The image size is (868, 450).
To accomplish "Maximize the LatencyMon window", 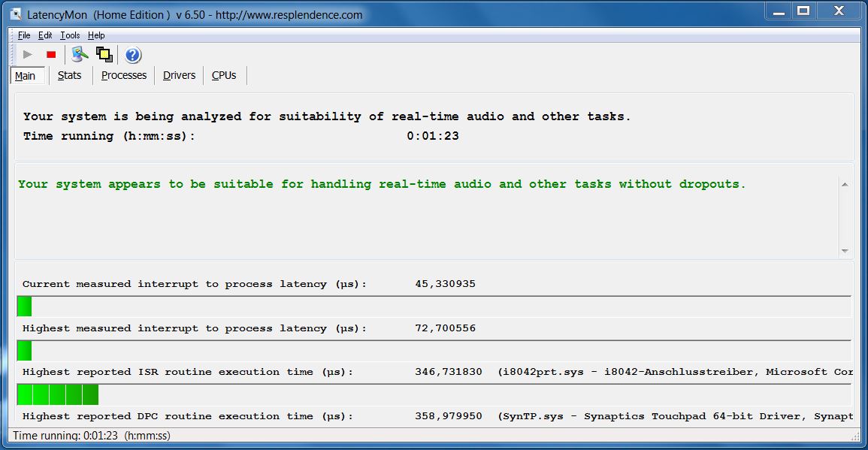I will coord(804,11).
